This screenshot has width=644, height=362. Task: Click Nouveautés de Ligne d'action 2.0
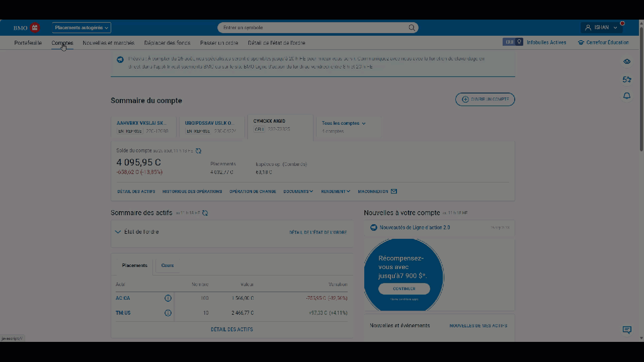pyautogui.click(x=415, y=227)
